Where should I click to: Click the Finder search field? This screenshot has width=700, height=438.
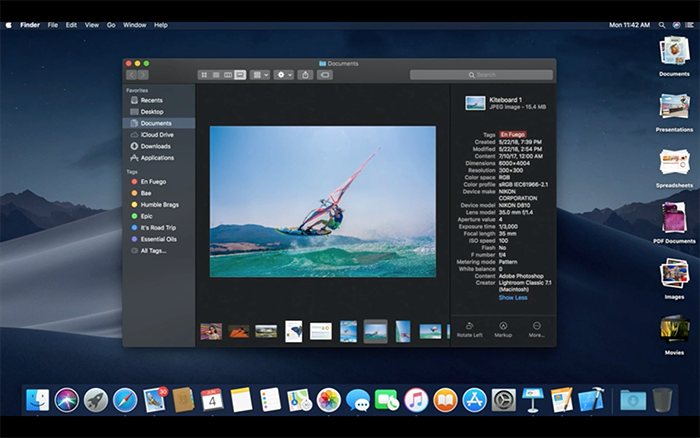coord(481,75)
